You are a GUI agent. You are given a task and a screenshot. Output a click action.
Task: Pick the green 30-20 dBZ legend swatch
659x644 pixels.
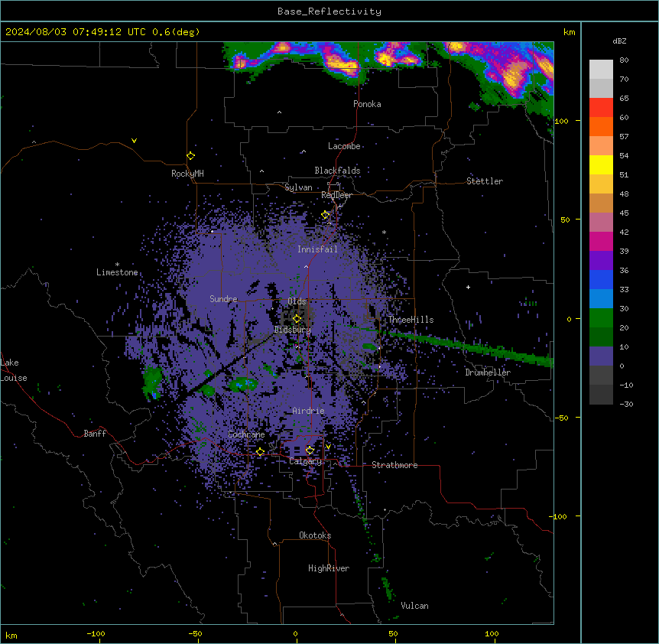point(601,318)
